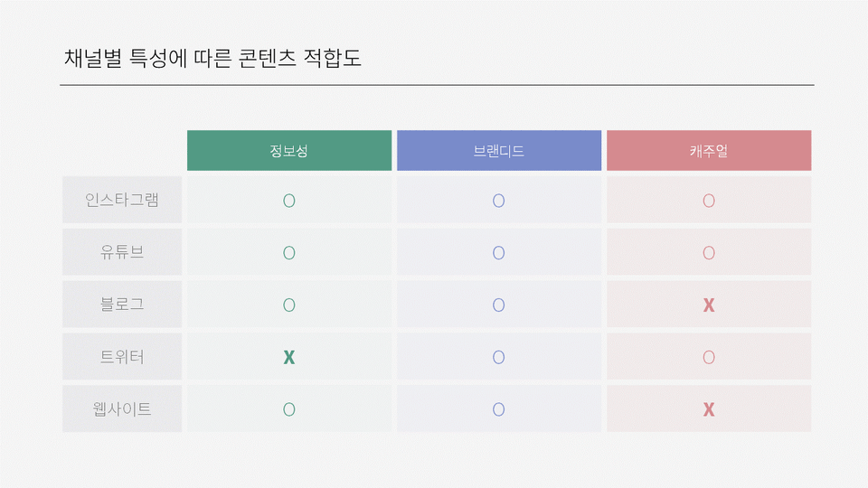The height and width of the screenshot is (488, 868).
Task: Click green O mark for 유튜브 정보성
Action: (x=289, y=253)
